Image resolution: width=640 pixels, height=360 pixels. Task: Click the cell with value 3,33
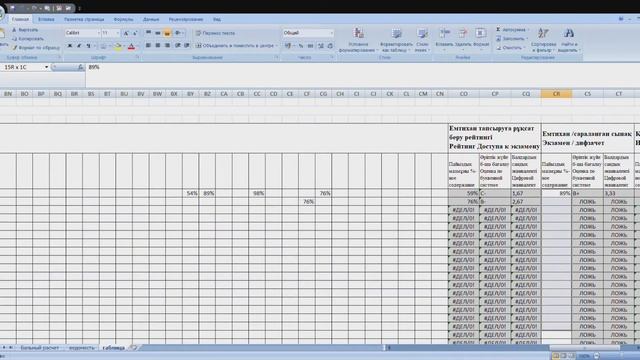[x=619, y=193]
